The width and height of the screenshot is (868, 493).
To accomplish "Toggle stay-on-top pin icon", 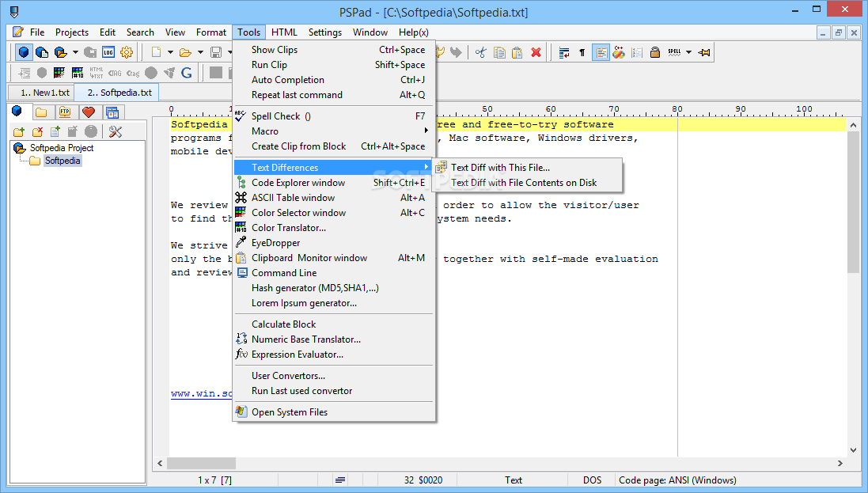I will point(704,52).
